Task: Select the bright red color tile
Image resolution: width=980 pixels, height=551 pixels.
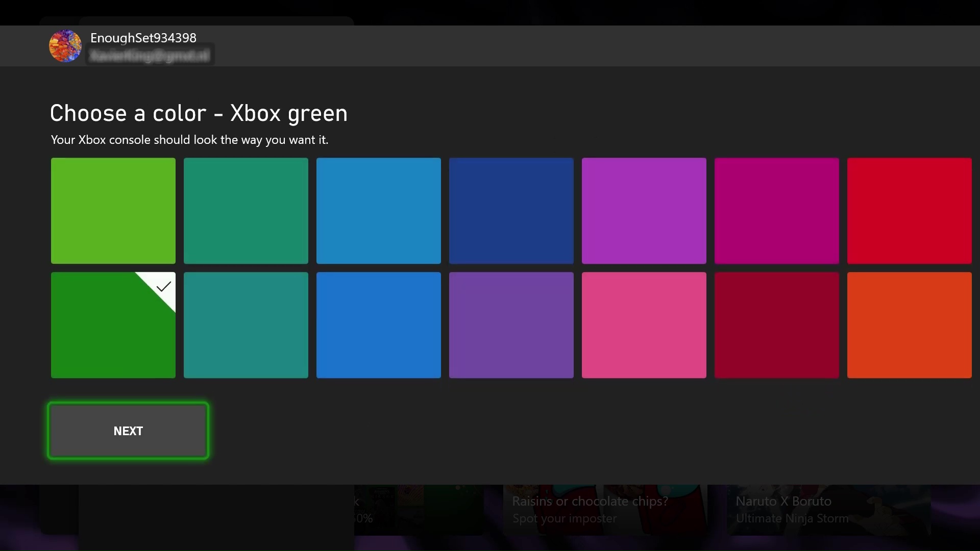Action: [910, 211]
